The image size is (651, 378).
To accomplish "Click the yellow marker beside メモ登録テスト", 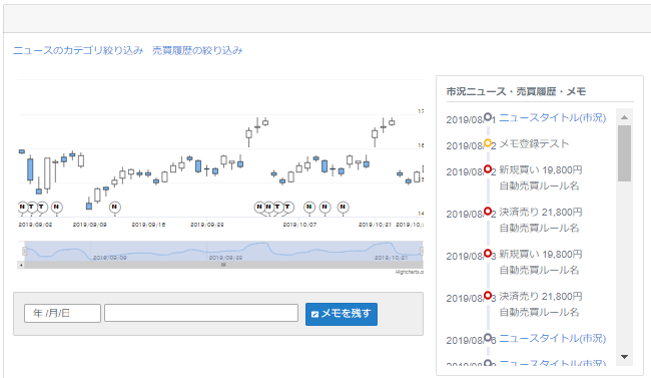I will 488,143.
